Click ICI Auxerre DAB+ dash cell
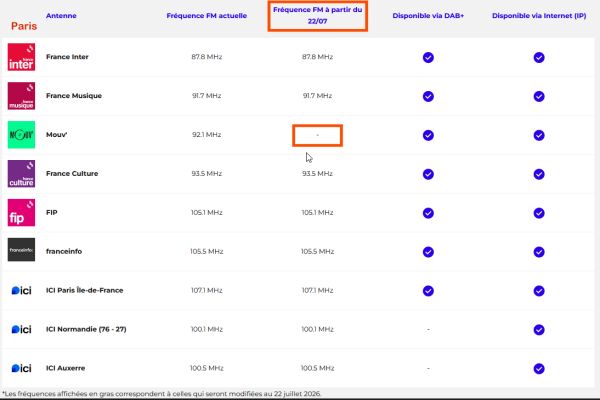This screenshot has width=600, height=400. 428,368
